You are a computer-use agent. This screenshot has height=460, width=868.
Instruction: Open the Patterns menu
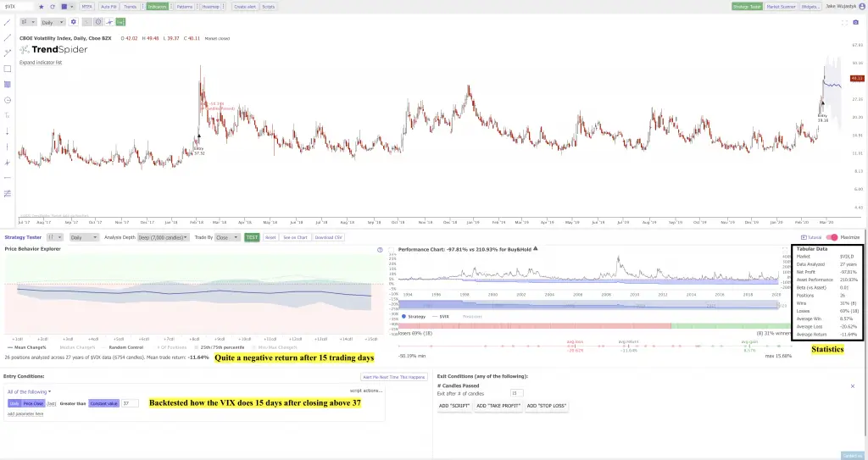click(x=184, y=7)
